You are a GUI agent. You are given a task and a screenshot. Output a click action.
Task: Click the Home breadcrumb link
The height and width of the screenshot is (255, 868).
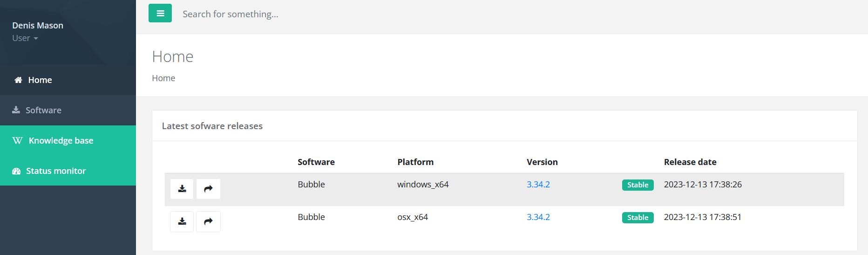(163, 78)
